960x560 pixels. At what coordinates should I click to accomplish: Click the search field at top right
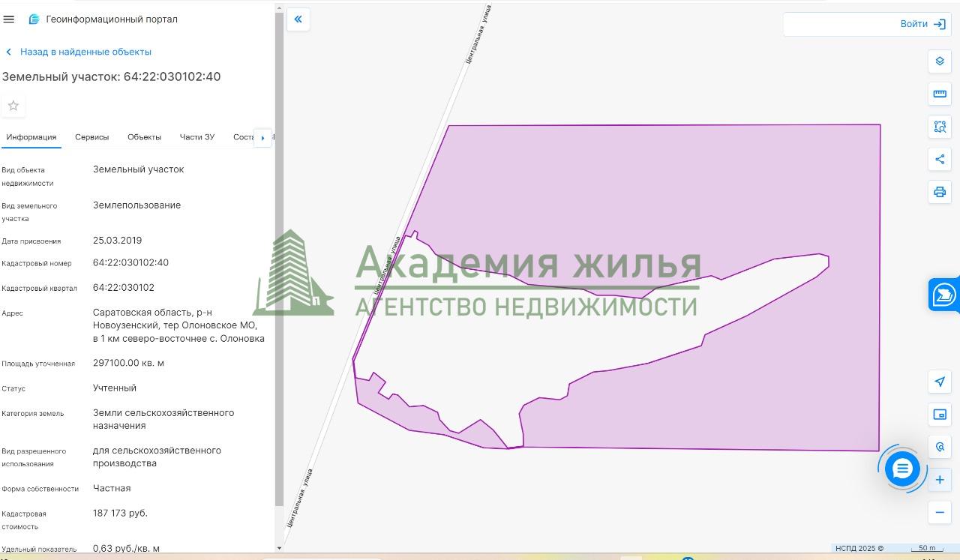point(840,24)
